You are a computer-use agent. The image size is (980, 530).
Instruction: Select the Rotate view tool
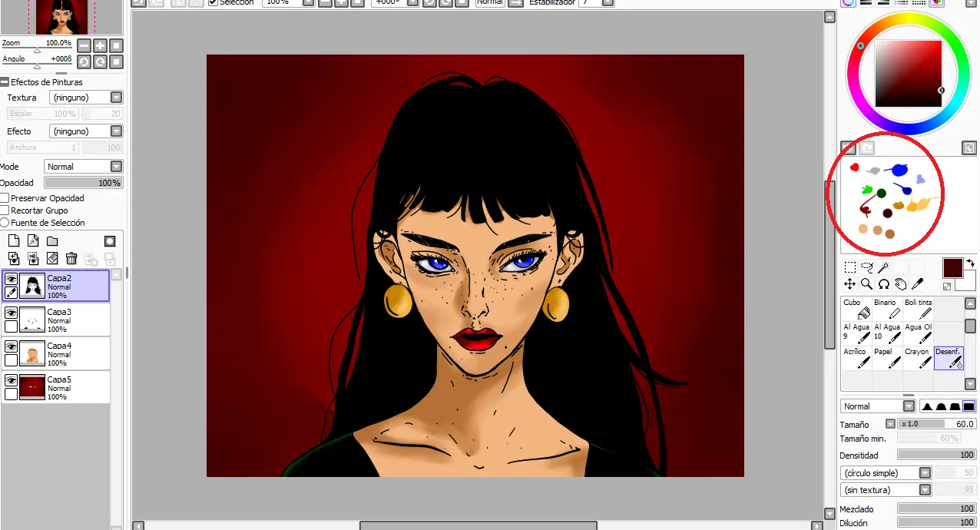click(x=884, y=284)
